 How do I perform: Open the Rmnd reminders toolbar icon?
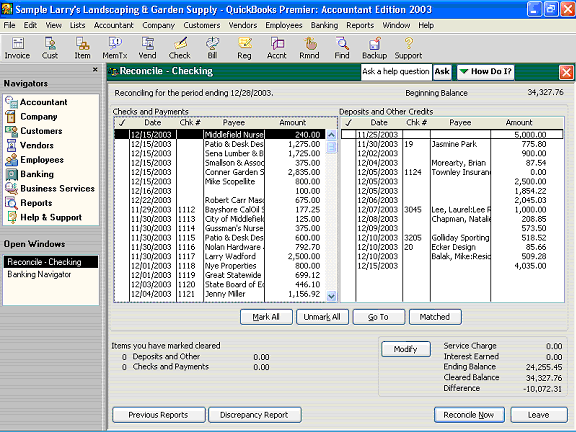tap(309, 48)
